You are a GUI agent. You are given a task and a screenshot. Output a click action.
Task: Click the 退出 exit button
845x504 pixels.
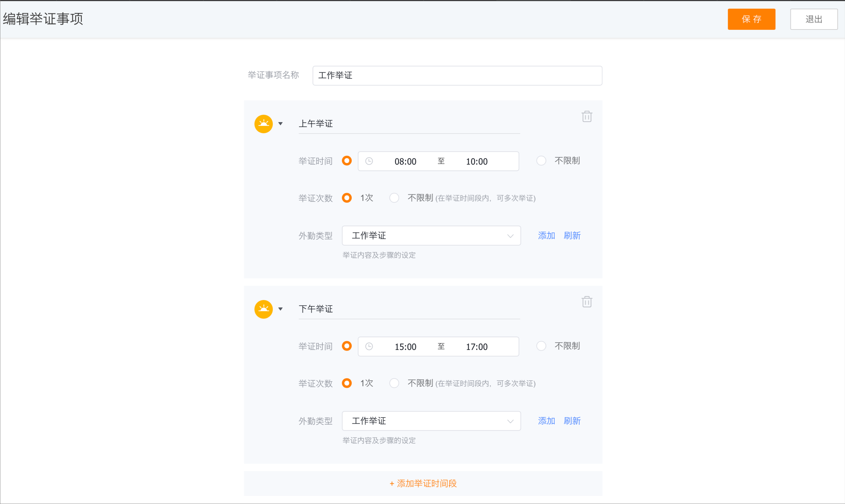tap(814, 19)
